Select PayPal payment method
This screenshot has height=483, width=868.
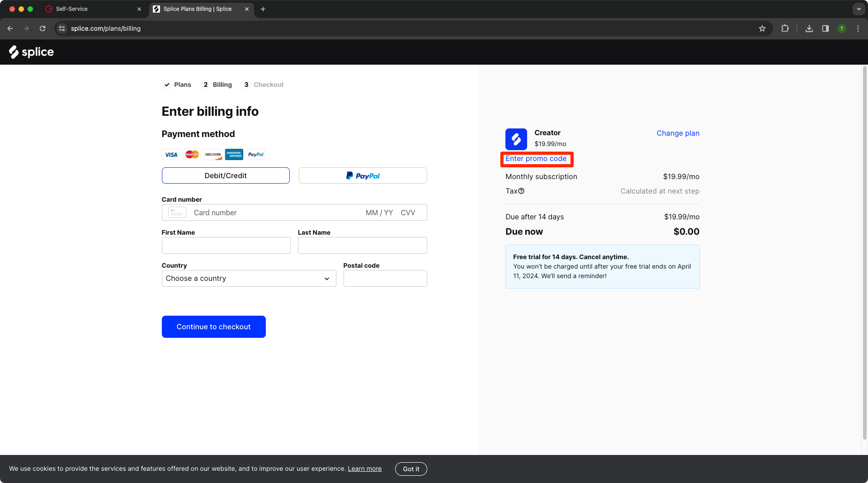[x=363, y=175]
